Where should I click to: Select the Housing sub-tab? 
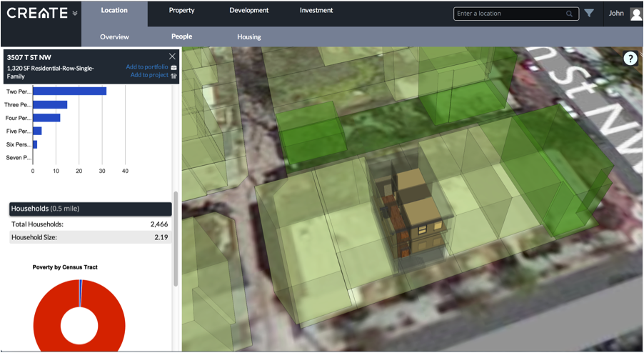tap(248, 36)
